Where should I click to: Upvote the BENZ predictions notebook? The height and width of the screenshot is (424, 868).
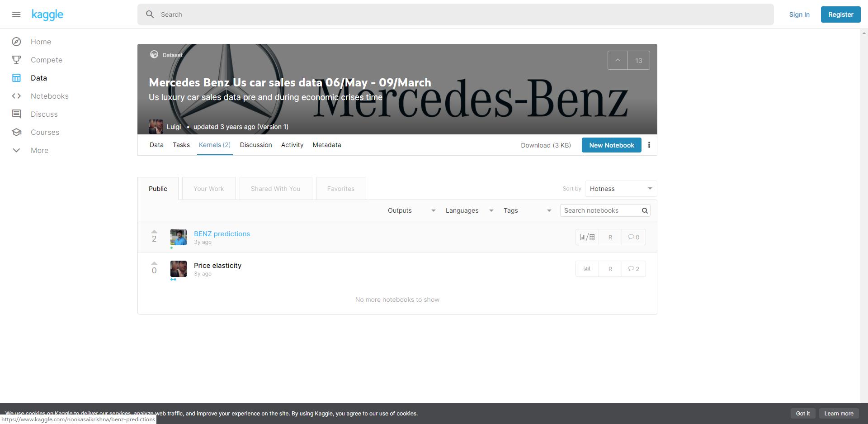154,232
